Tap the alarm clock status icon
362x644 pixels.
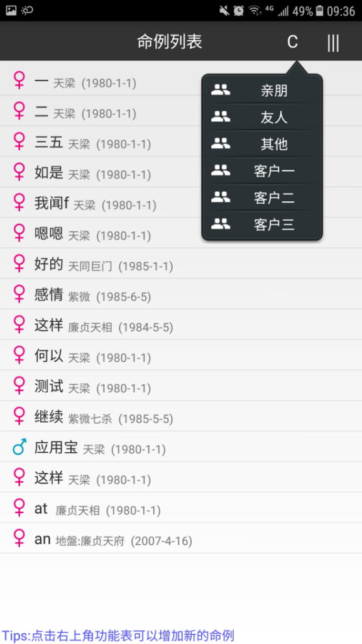tap(238, 11)
